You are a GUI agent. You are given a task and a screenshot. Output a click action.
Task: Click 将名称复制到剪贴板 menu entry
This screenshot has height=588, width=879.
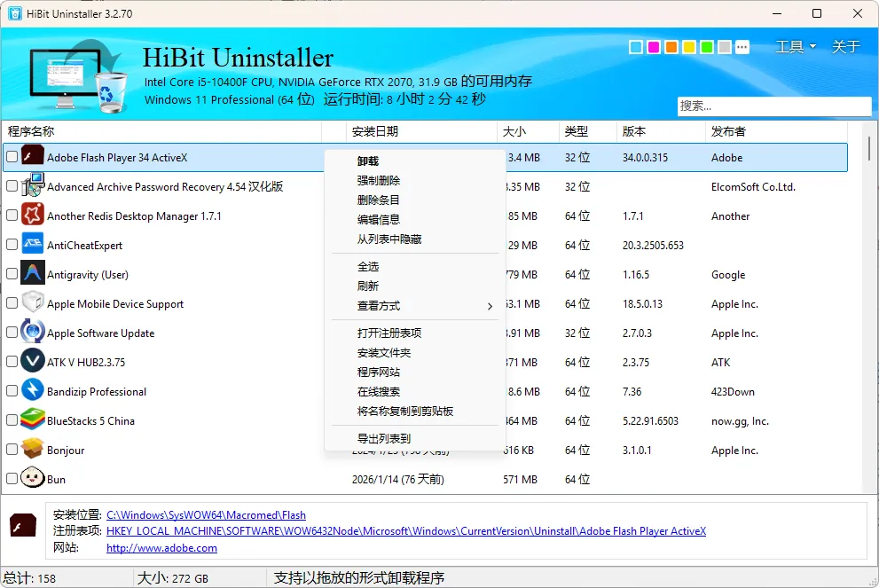[x=415, y=412]
